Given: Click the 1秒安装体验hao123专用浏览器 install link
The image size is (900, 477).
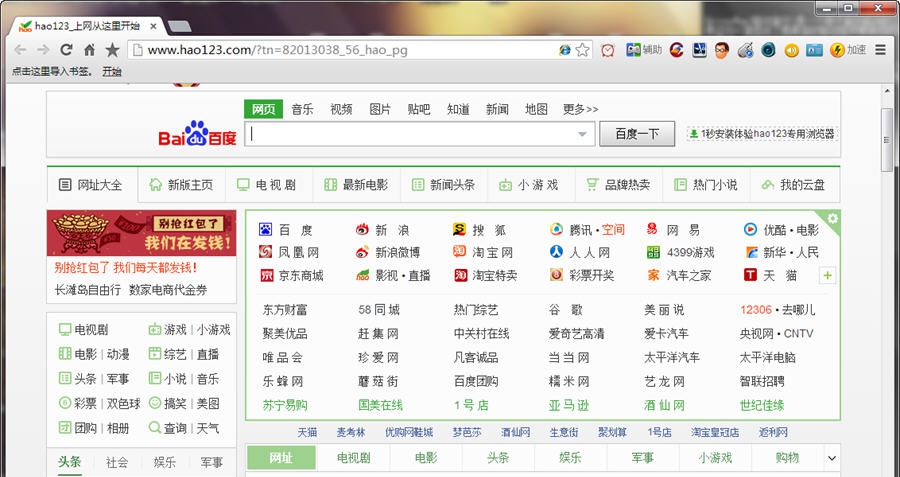Looking at the screenshot, I should (762, 134).
